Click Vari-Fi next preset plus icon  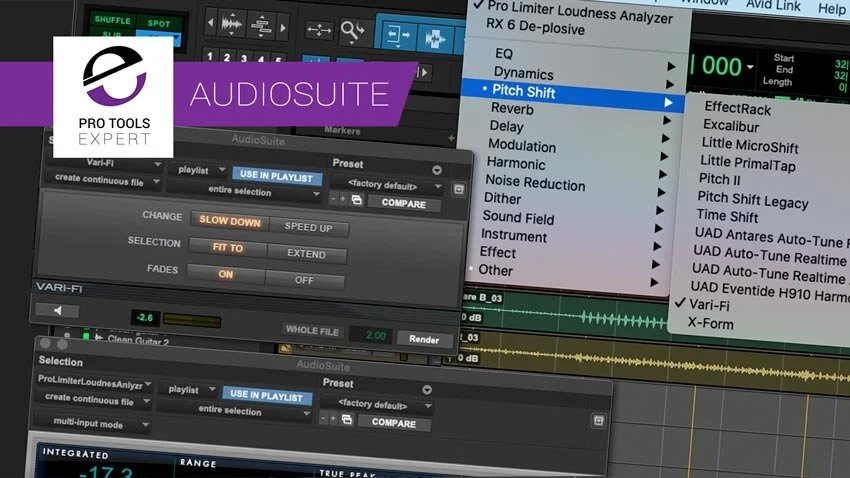click(343, 199)
